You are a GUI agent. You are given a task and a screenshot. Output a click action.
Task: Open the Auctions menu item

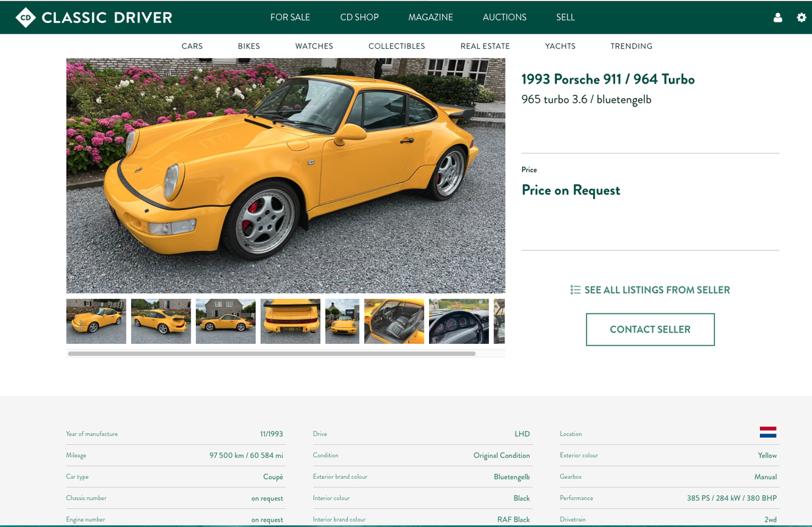pyautogui.click(x=504, y=17)
